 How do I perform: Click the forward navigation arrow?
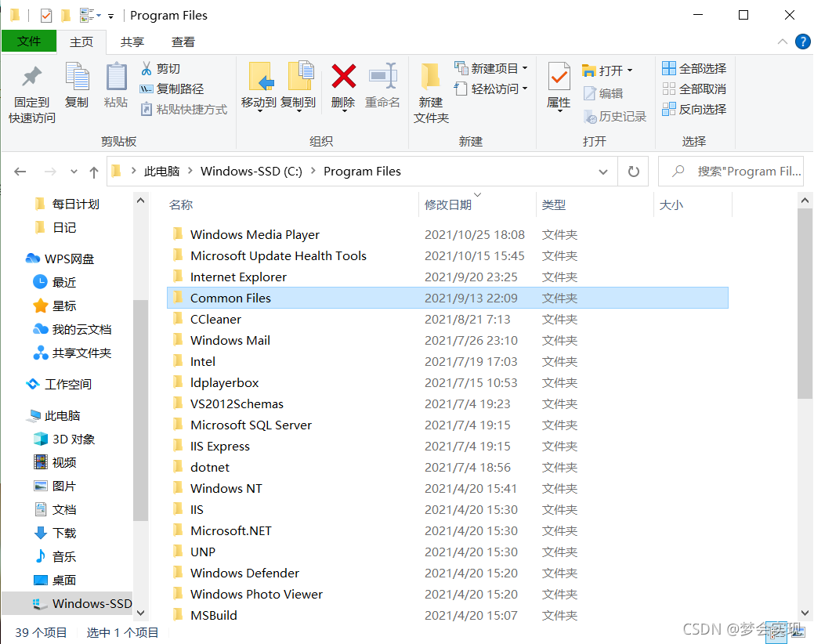click(50, 172)
